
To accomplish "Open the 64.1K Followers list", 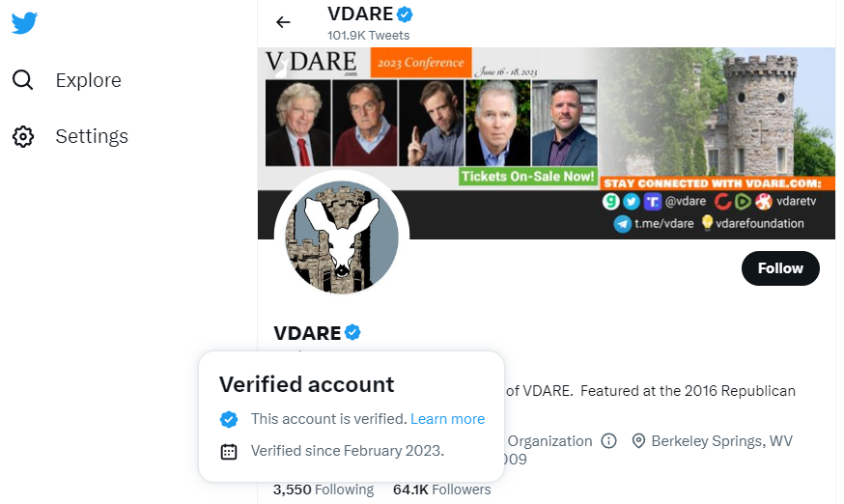I will point(441,490).
